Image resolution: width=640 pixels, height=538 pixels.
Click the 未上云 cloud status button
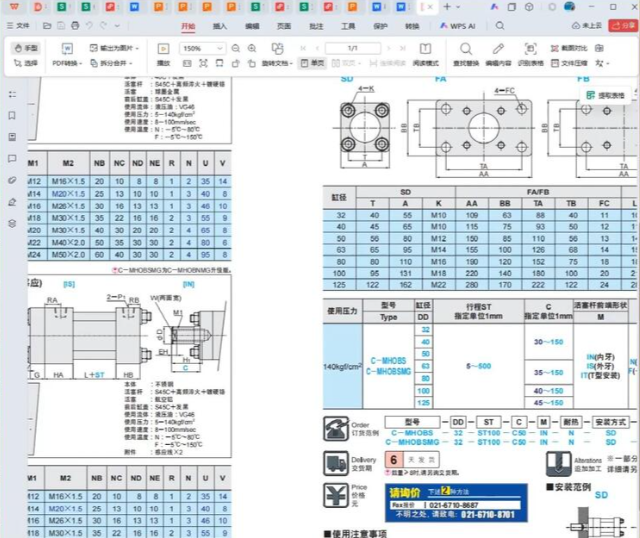587,26
